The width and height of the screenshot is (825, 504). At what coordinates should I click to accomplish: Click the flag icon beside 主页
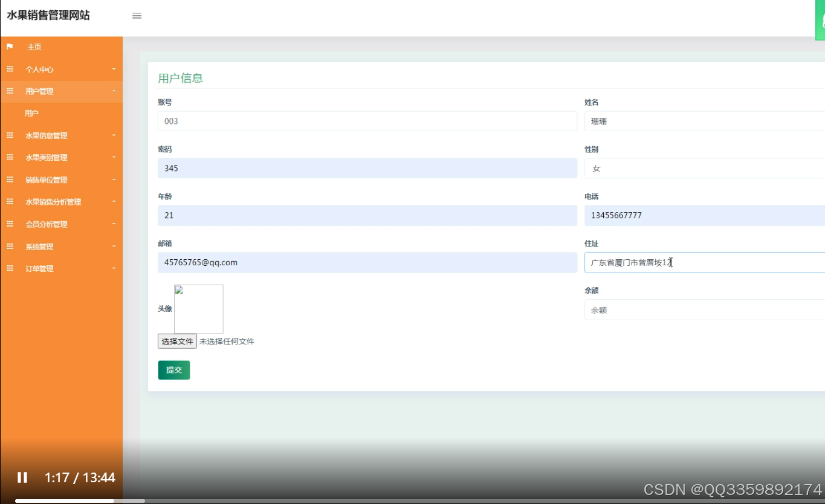[10, 47]
